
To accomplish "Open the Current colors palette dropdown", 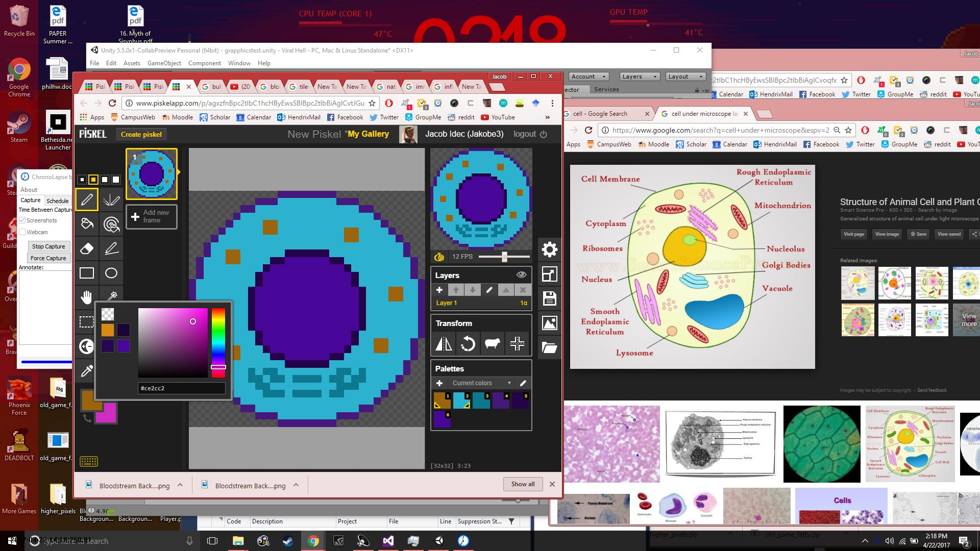I will coord(481,383).
